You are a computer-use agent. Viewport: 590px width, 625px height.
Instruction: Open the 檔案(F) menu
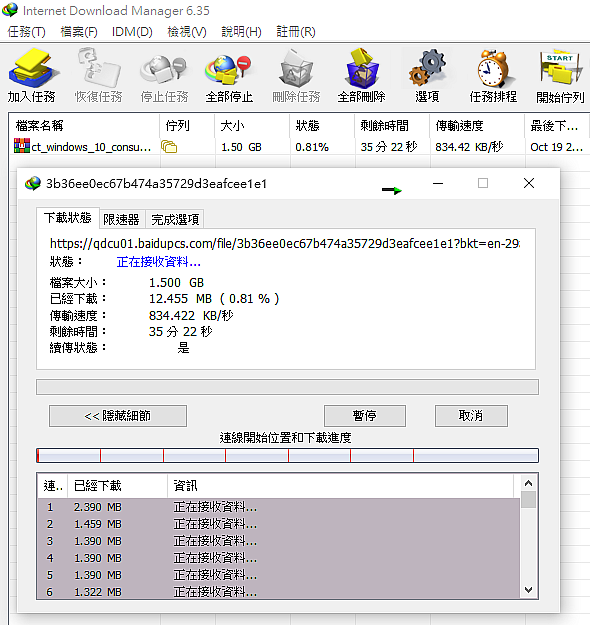click(x=79, y=32)
